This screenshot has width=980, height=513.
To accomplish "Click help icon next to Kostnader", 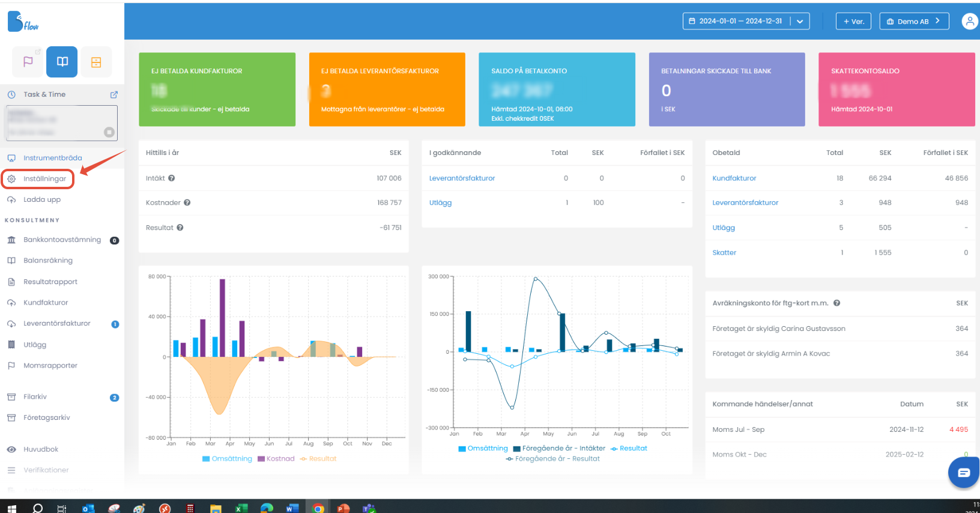I will coord(187,202).
